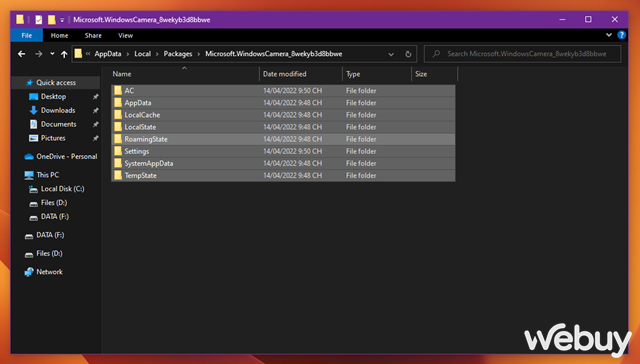This screenshot has width=640, height=364.
Task: Click the Properties icon in the title bar
Action: tap(39, 20)
